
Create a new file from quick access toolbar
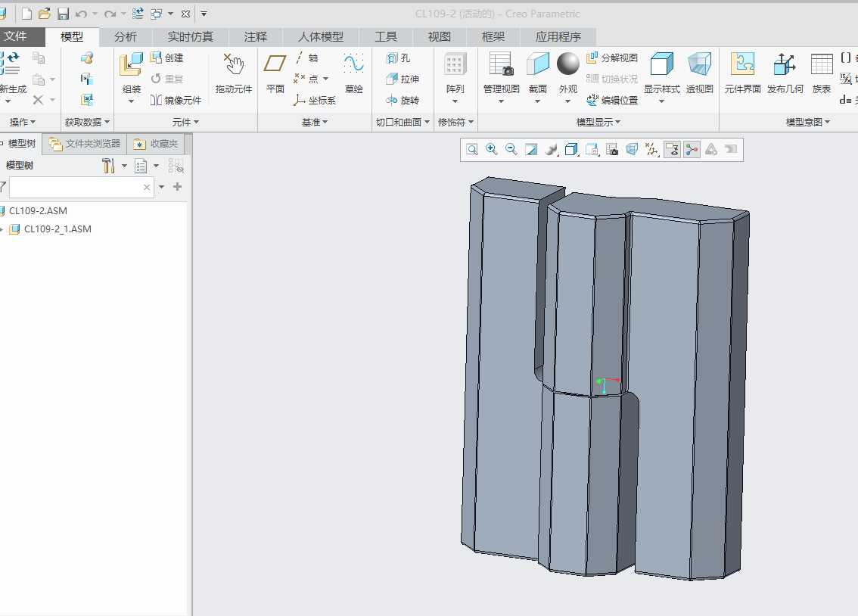tap(26, 14)
